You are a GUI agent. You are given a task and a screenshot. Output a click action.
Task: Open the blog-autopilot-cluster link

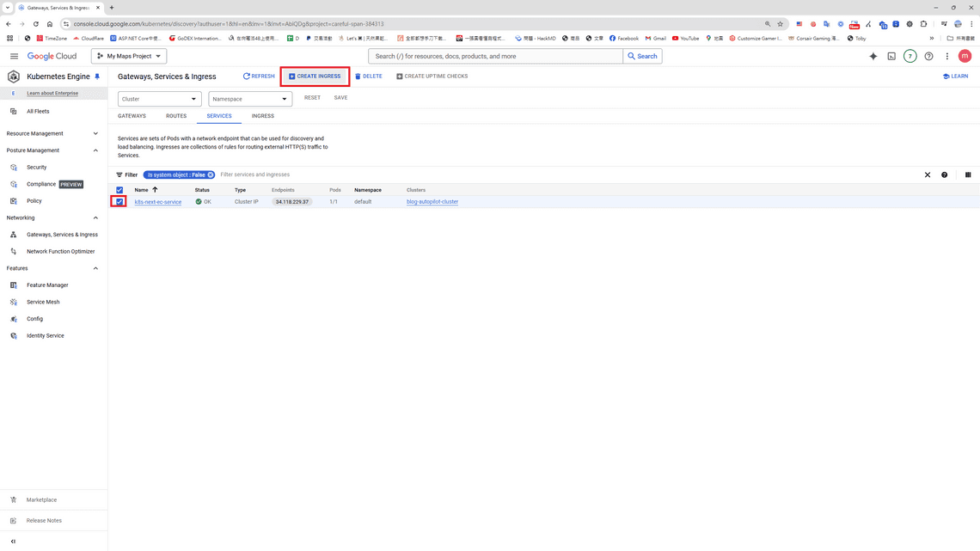[x=432, y=202]
